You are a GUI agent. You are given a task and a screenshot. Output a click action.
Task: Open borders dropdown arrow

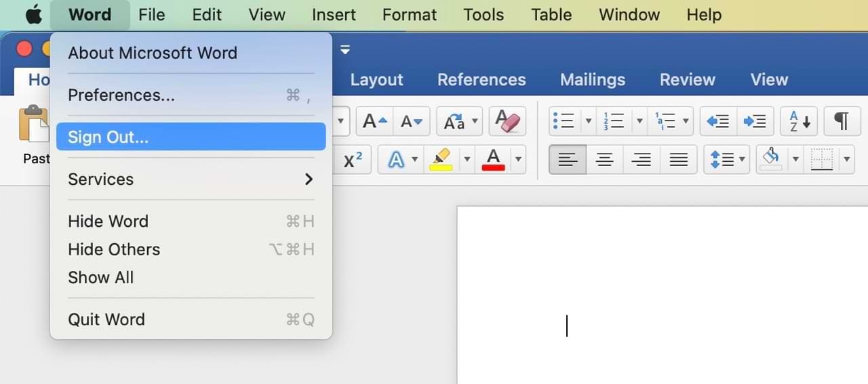pyautogui.click(x=846, y=160)
